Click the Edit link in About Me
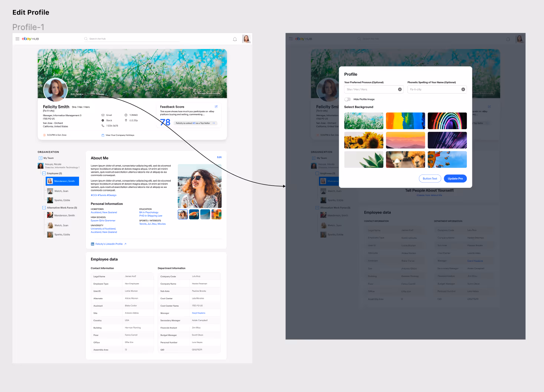This screenshot has width=544, height=392. 219,157
